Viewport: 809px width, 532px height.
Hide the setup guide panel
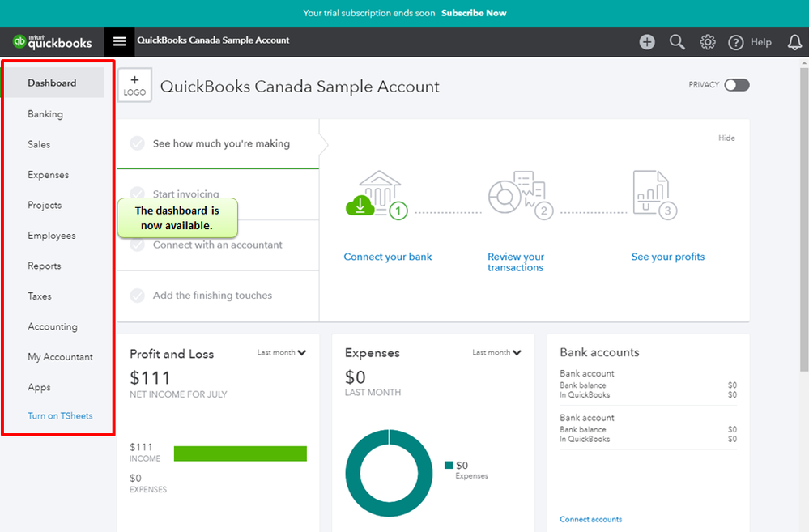(726, 138)
